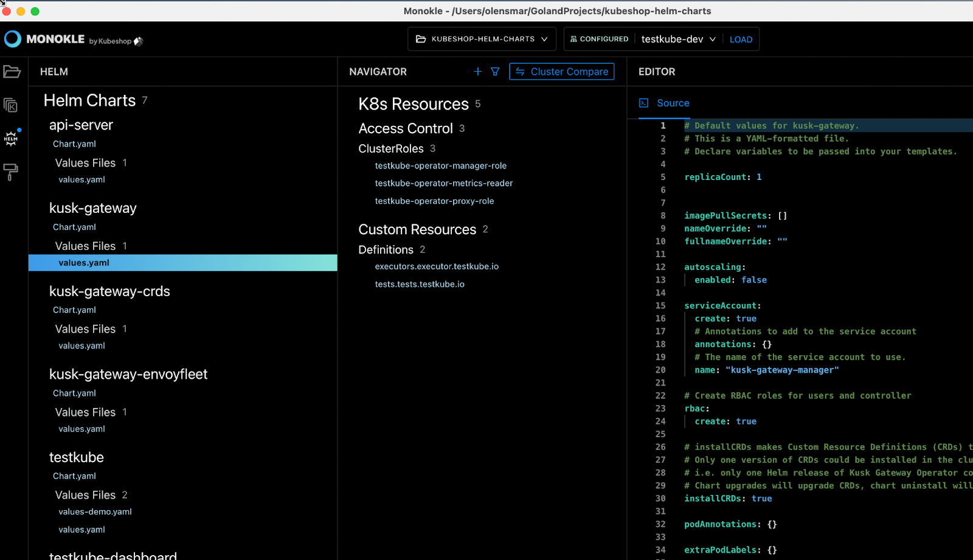
Task: Open the Navigator filter icon
Action: click(x=495, y=72)
